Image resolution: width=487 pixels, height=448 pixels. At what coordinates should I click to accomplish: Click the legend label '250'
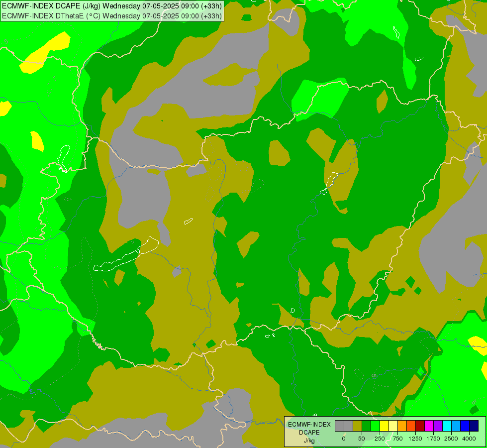coord(380,439)
